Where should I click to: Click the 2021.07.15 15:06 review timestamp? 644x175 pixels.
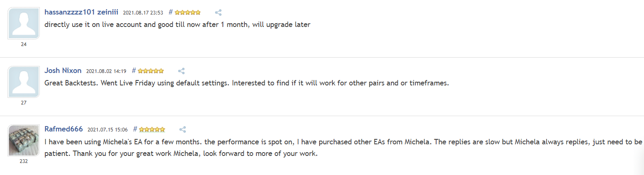pos(107,129)
